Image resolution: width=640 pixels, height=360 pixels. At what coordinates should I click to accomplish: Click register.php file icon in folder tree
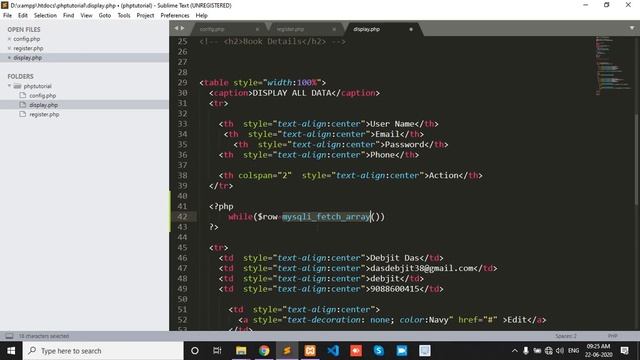click(23, 114)
